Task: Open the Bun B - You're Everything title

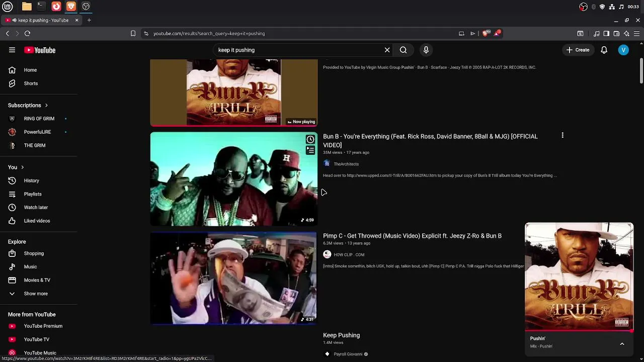Action: [x=430, y=141]
